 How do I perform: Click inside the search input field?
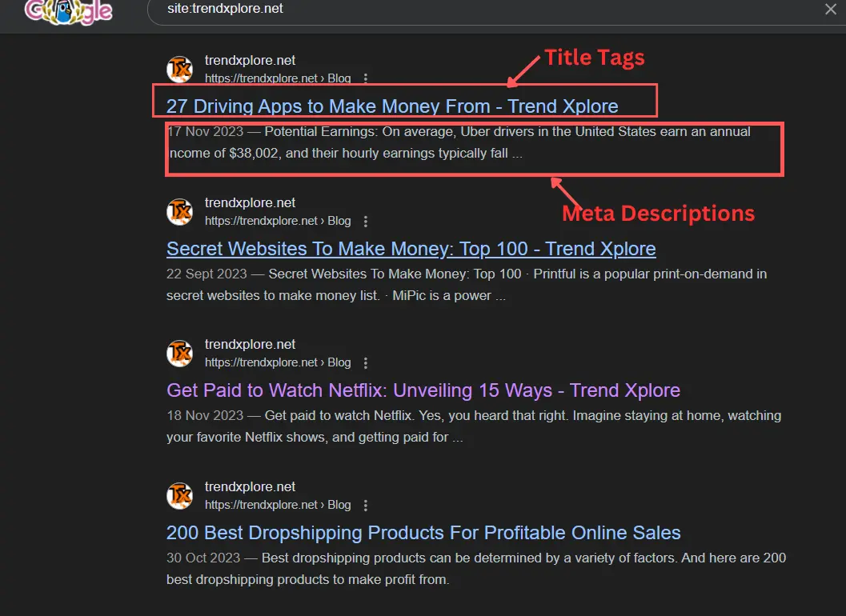[480, 9]
